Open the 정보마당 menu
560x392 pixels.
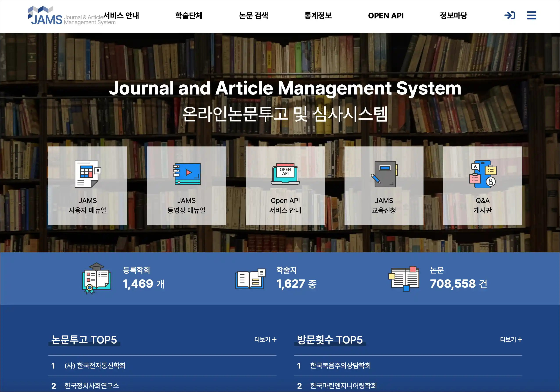click(x=453, y=16)
